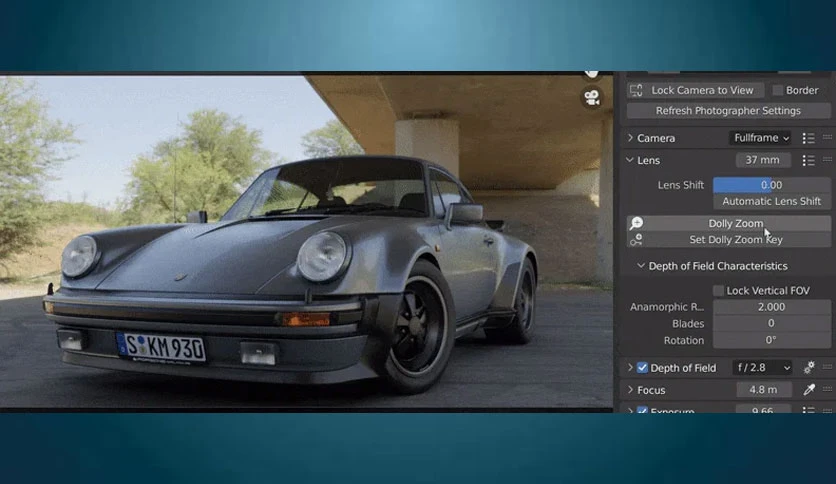This screenshot has width=836, height=484.
Task: Click the Blades value field
Action: click(771, 324)
